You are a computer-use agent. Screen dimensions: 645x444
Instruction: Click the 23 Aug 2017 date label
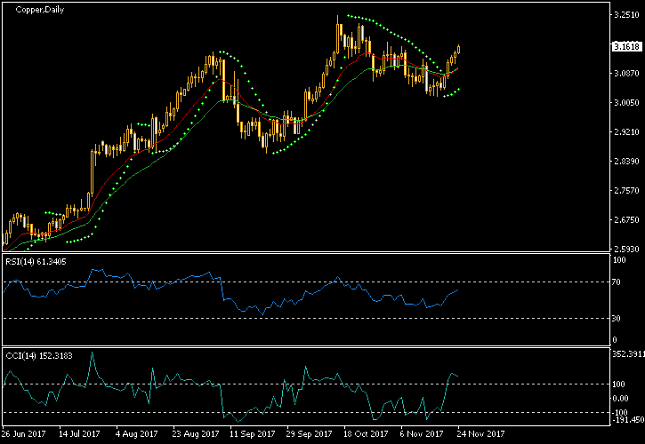coord(195,434)
